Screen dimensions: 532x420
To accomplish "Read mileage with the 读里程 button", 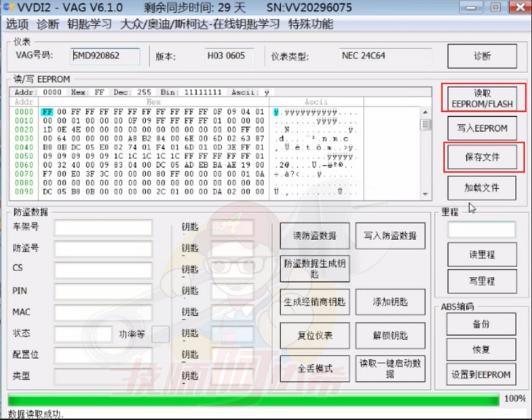I will 482,255.
